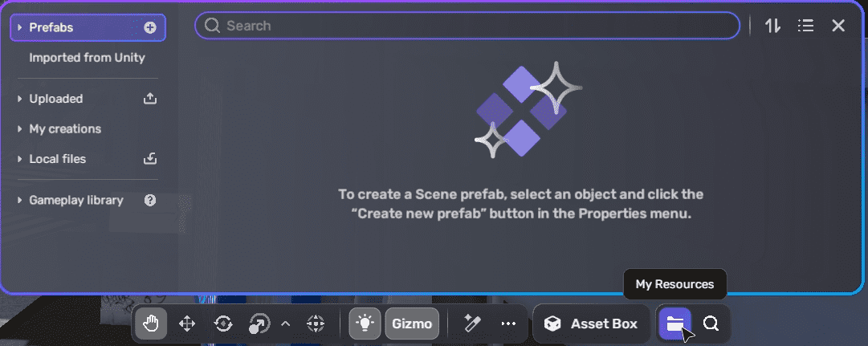Expand the My creations section
868x346 pixels.
click(x=65, y=128)
